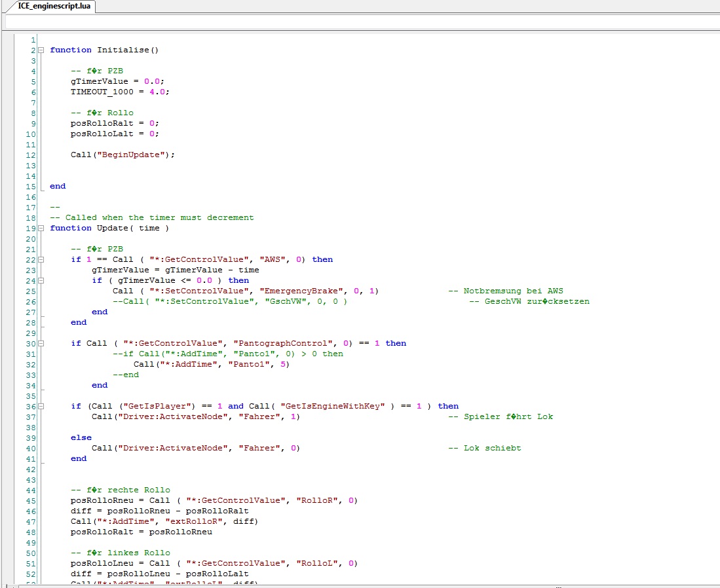Place cursor on the else keyword on line 39
Screen dimensions: 720x588
[81, 437]
